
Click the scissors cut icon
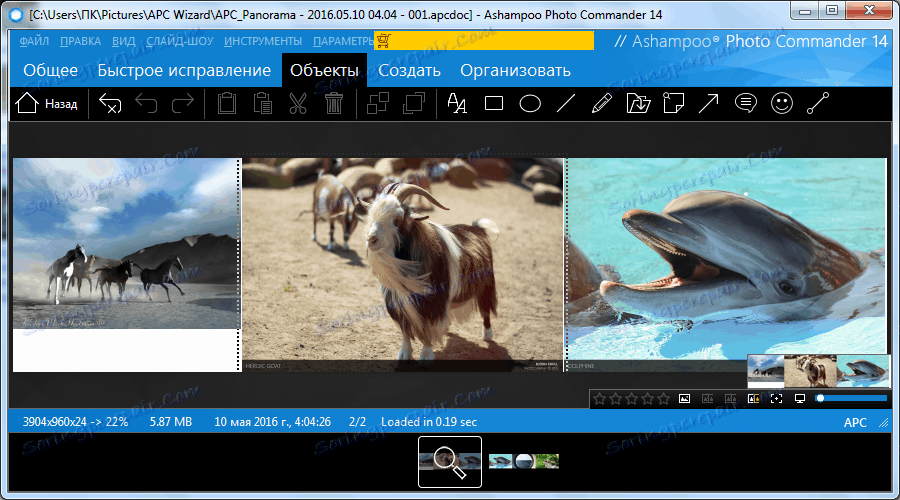click(x=298, y=103)
